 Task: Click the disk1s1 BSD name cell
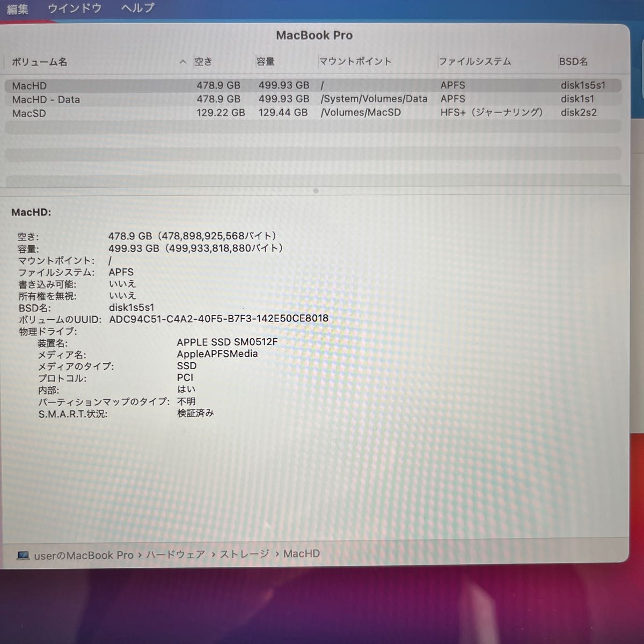[x=577, y=99]
